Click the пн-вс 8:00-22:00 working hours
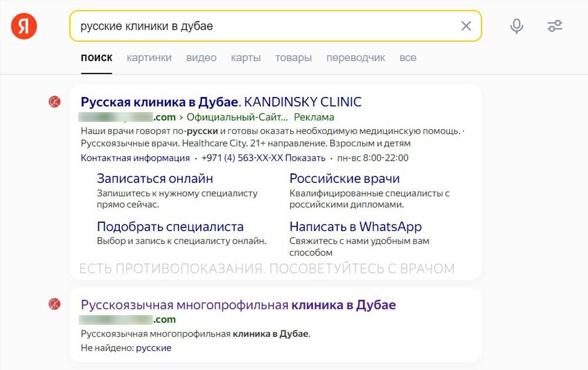 pyautogui.click(x=373, y=158)
